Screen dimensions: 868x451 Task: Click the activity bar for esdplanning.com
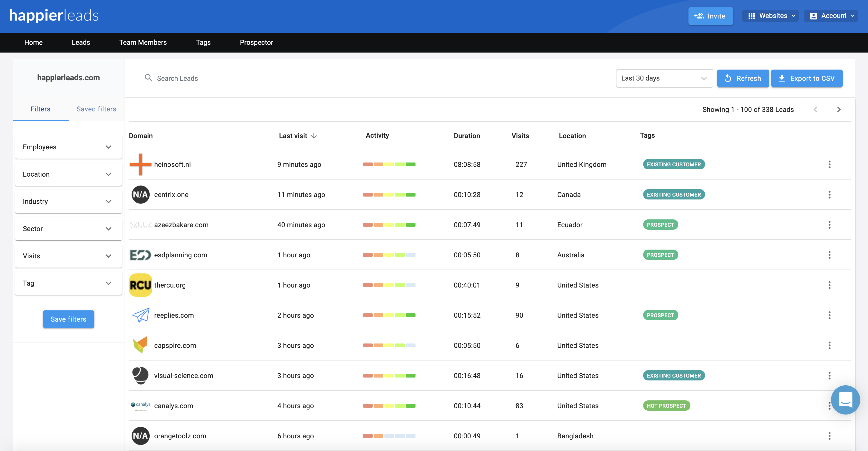point(389,255)
